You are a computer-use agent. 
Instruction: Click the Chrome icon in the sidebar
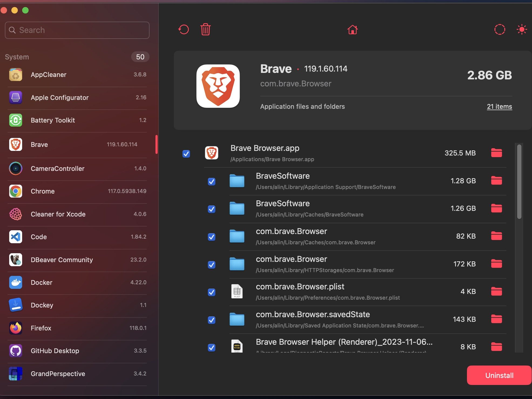point(16,191)
